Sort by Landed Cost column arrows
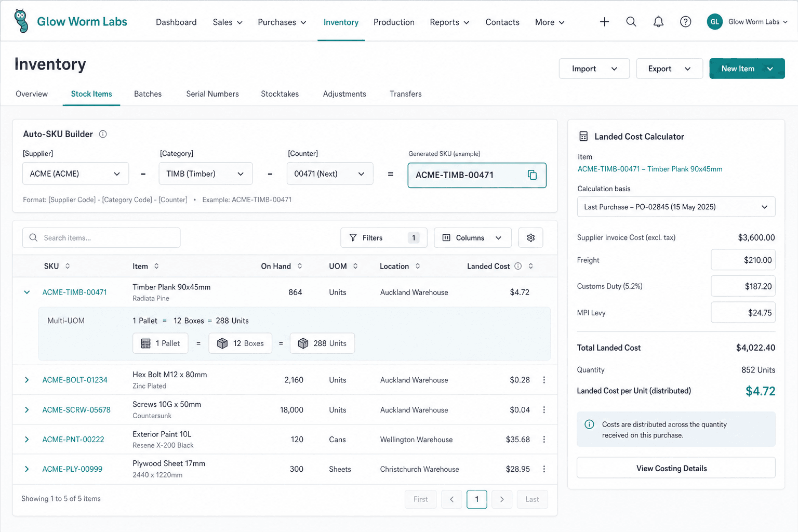Viewport: 798px width, 532px height. pos(530,266)
